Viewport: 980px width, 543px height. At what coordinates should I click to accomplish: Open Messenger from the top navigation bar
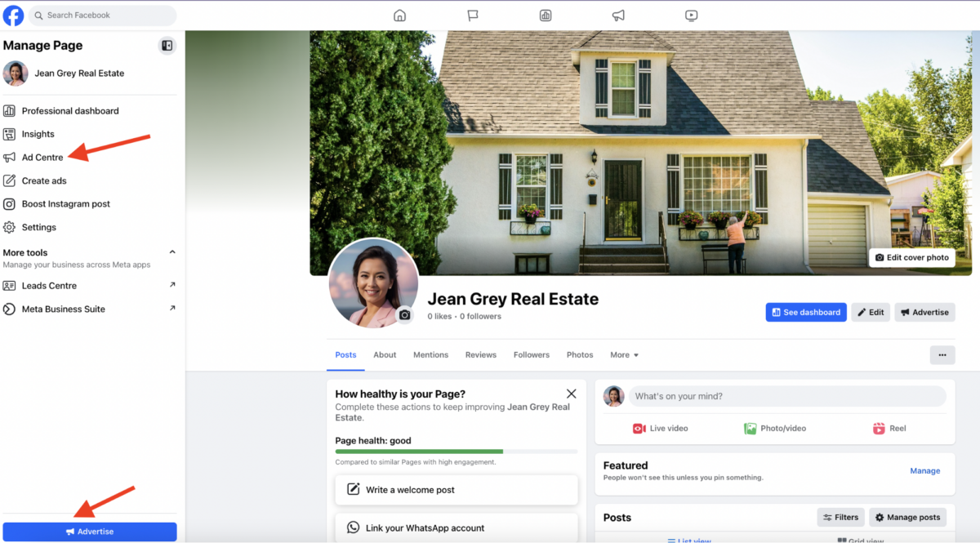tap(472, 15)
